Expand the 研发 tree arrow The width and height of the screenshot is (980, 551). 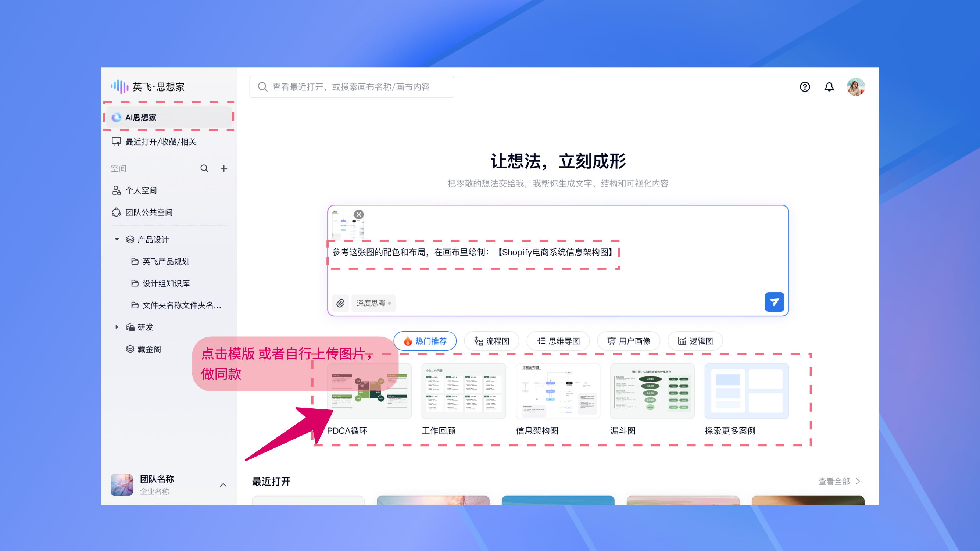pos(117,327)
